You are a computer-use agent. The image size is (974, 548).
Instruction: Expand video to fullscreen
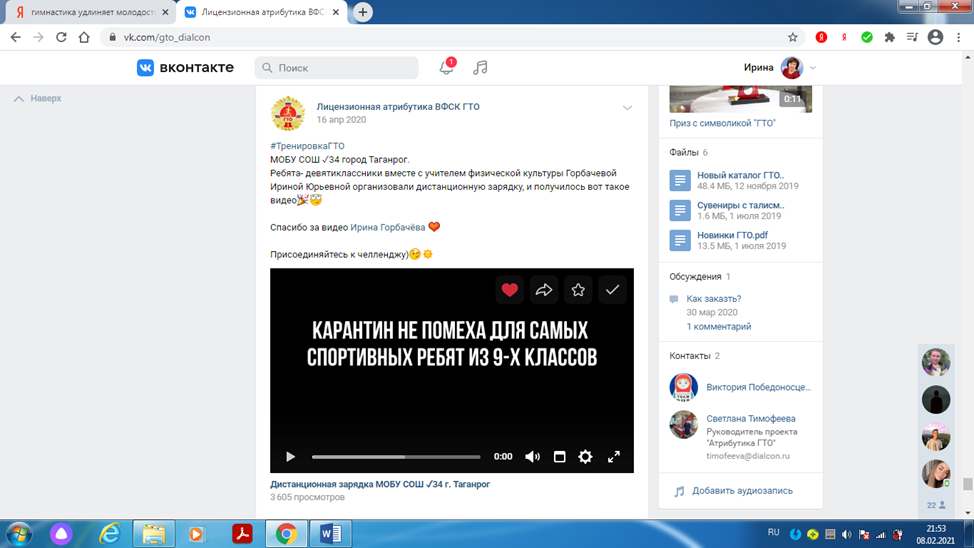point(614,457)
